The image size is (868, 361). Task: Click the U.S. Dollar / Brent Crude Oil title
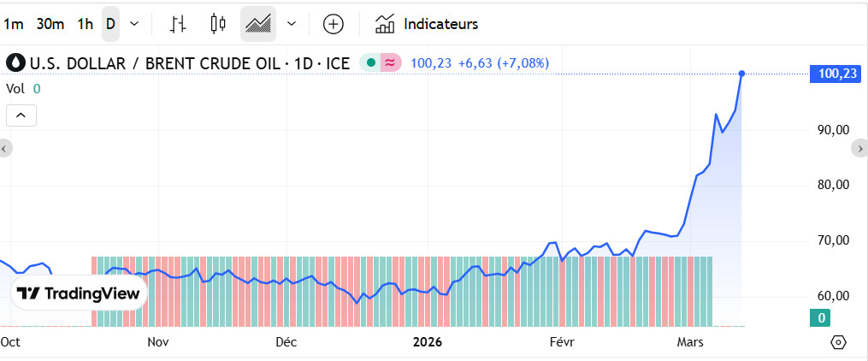181,62
